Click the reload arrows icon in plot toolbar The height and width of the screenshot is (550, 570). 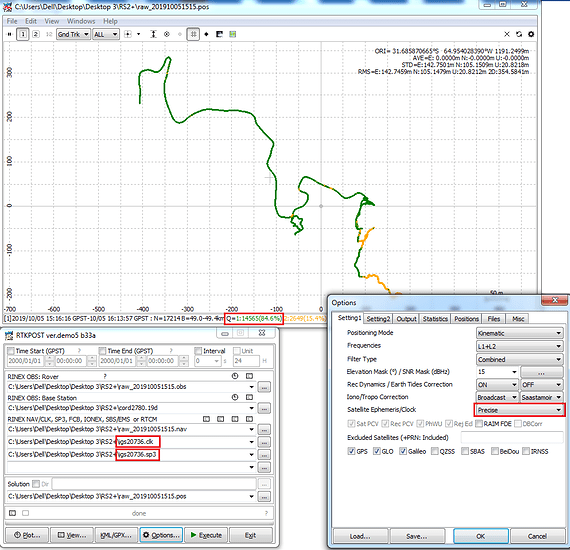click(519, 34)
